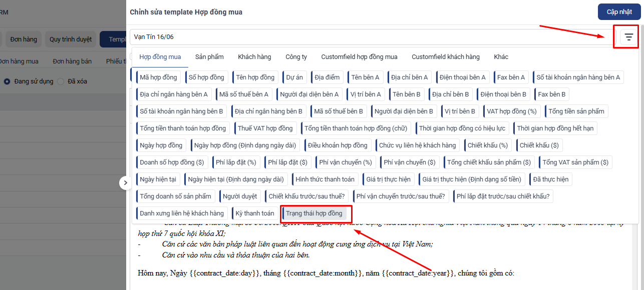Select the 'Đã xóa' radio button
644x290 pixels.
(61, 81)
